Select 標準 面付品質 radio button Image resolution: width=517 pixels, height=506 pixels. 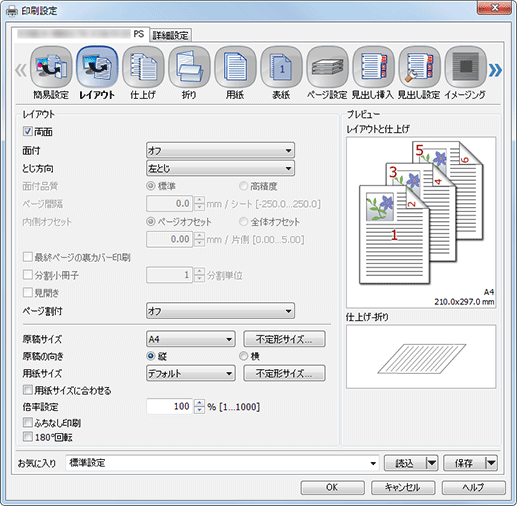(x=151, y=186)
